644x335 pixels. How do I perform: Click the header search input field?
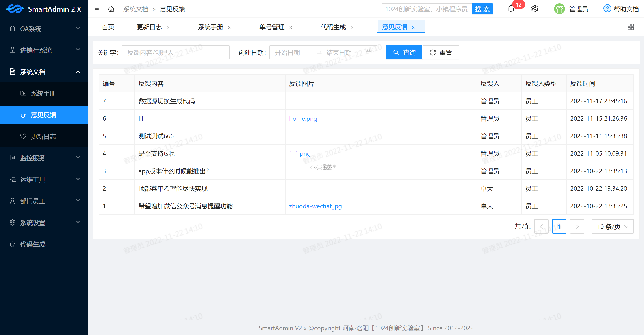coord(427,9)
